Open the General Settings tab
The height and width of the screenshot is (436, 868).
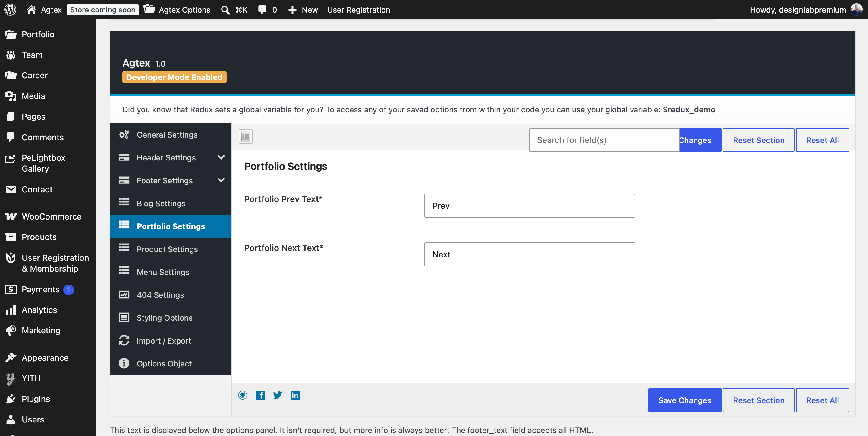171,135
